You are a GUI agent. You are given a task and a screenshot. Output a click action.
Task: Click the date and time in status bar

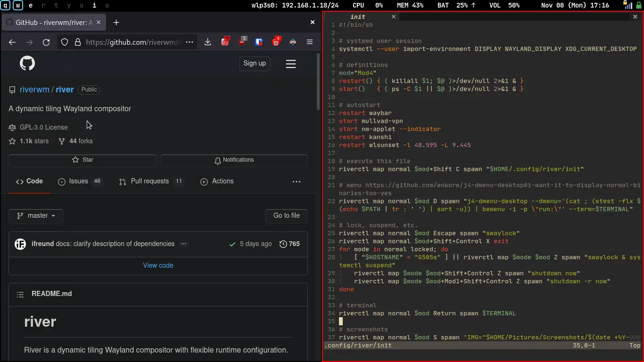pyautogui.click(x=575, y=5)
